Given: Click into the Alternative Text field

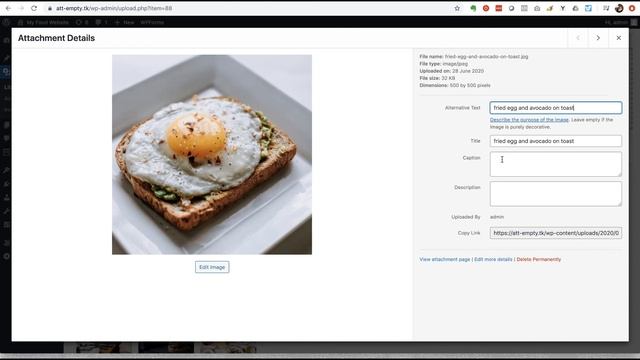Looking at the screenshot, I should click(x=556, y=108).
